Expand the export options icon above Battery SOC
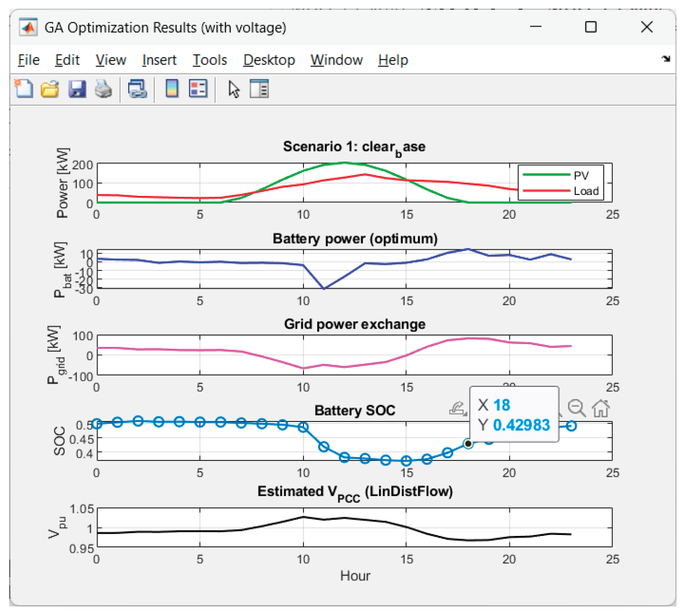The image size is (687, 616). point(458,408)
